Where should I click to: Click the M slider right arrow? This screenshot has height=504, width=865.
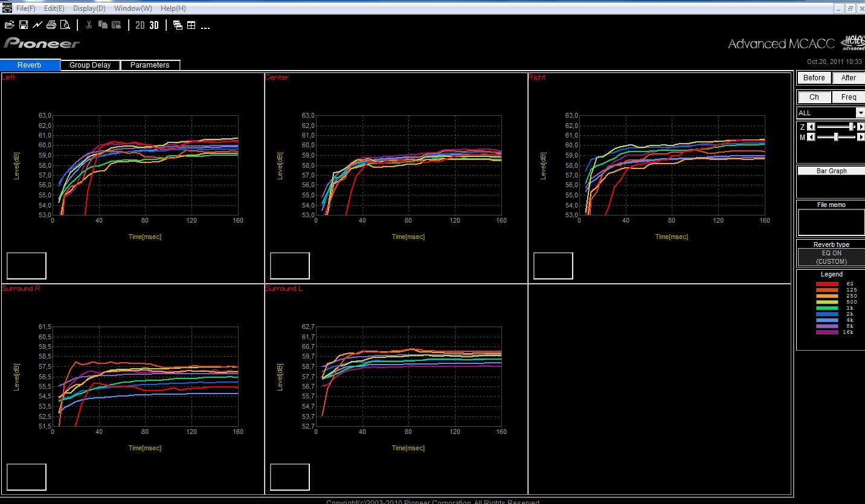860,137
